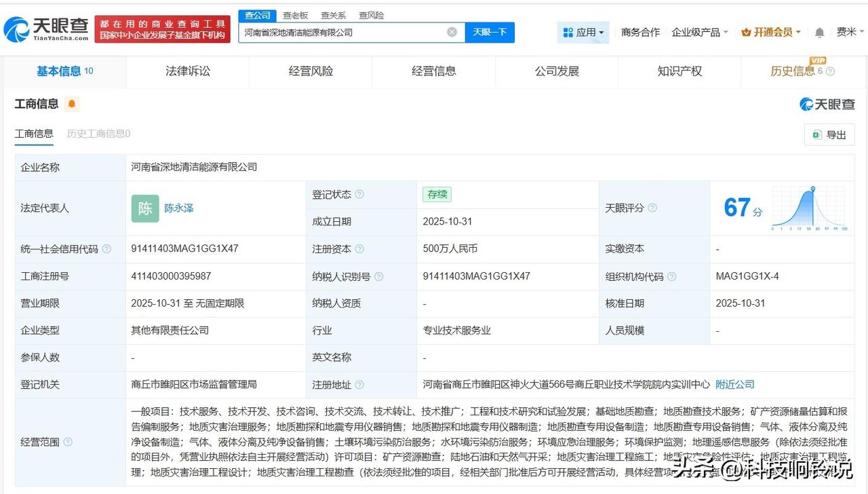
Task: Expand the 企业级产品 dropdown
Action: [x=696, y=32]
